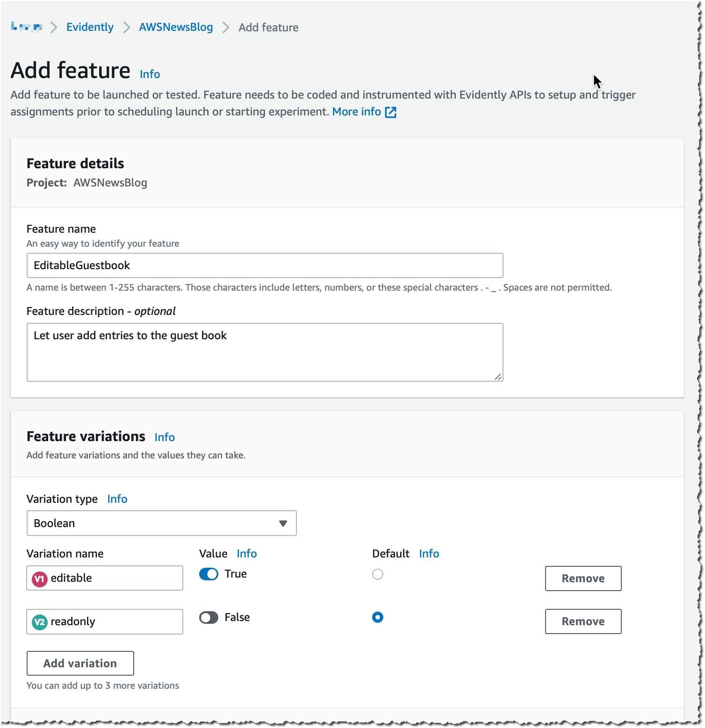Toggle the True value switch for editable

[209, 574]
